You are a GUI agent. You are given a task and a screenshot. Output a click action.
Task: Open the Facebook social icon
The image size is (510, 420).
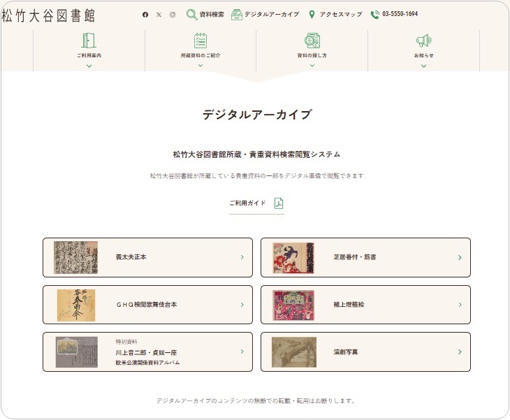[x=145, y=15]
